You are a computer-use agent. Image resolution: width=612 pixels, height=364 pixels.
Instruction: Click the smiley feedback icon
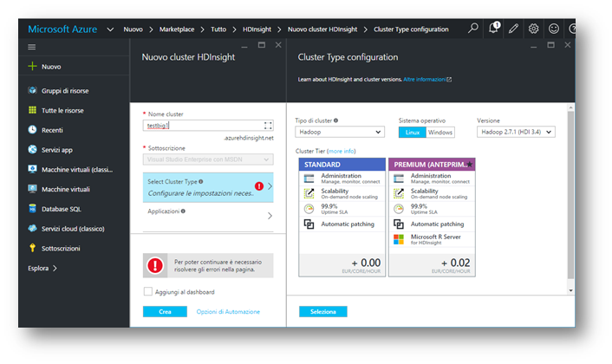click(x=553, y=29)
